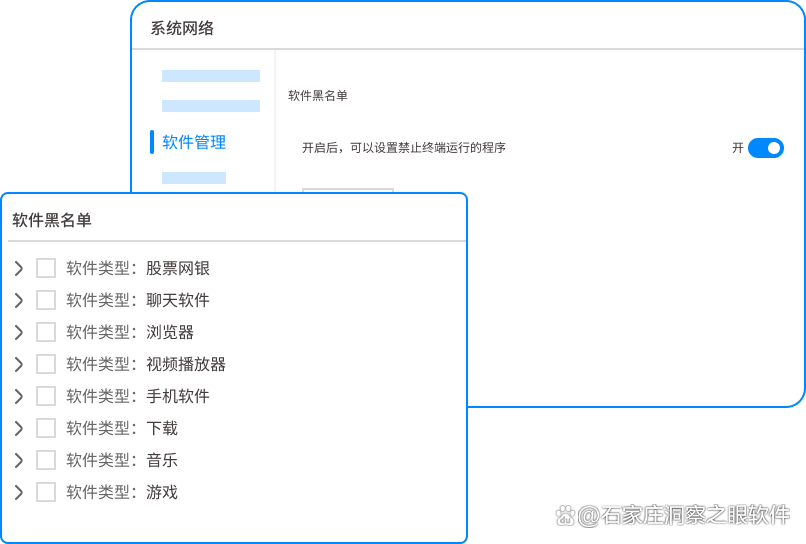This screenshot has height=544, width=806.
Task: Expand the 浏览器 category chevron
Action: [x=19, y=332]
